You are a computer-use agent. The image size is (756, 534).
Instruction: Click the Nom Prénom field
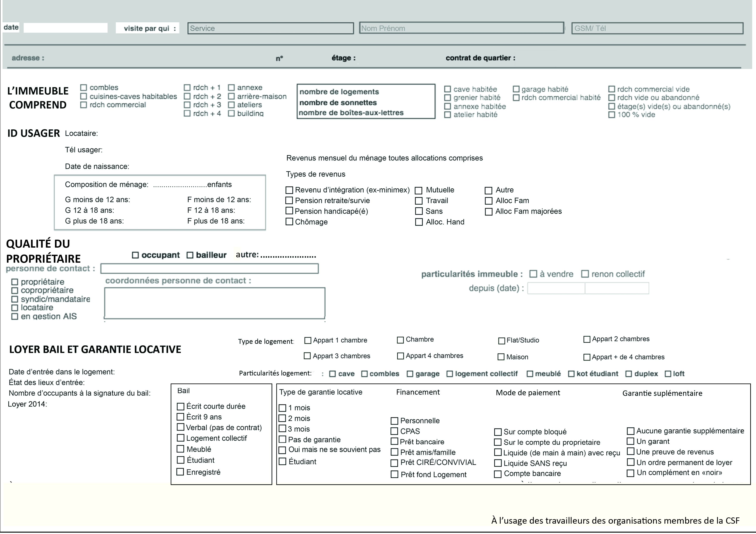(x=462, y=28)
